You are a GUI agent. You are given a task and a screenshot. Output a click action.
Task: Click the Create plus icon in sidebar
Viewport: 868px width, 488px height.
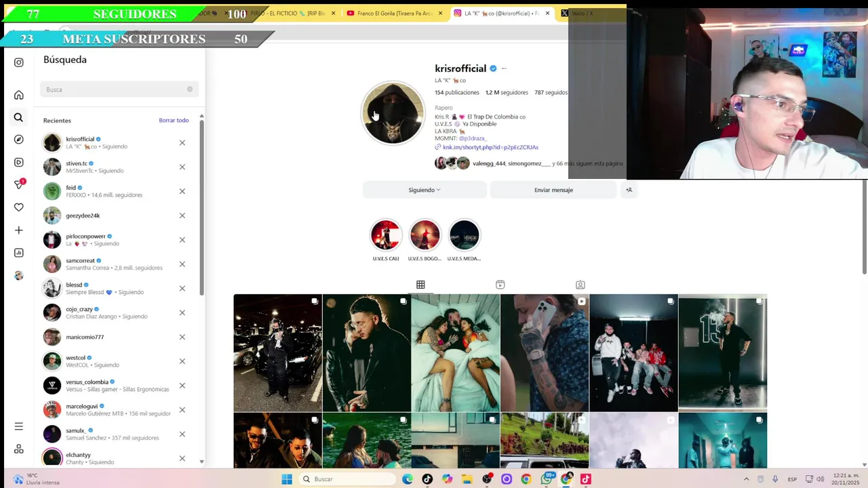pos(18,230)
